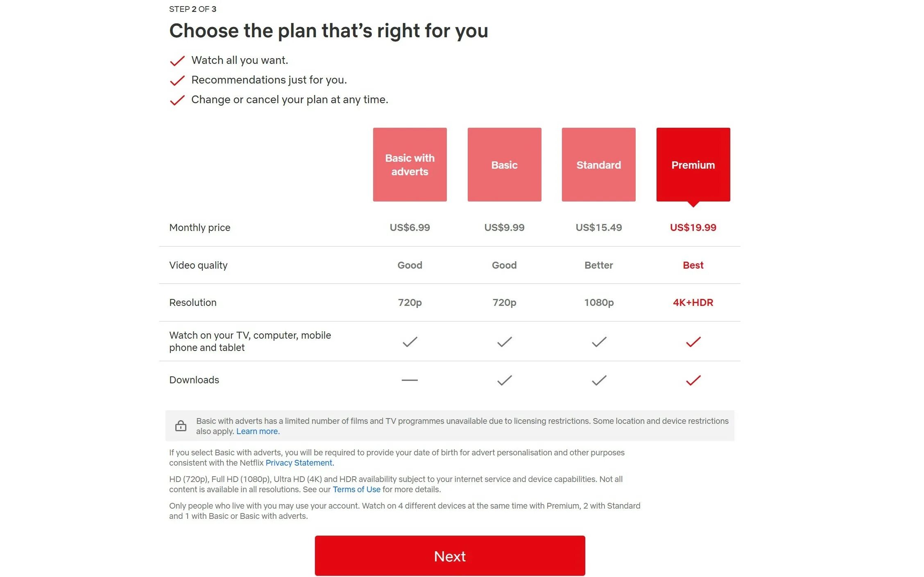Click the 4K+HDR resolution label
The height and width of the screenshot is (577, 924).
pos(693,303)
